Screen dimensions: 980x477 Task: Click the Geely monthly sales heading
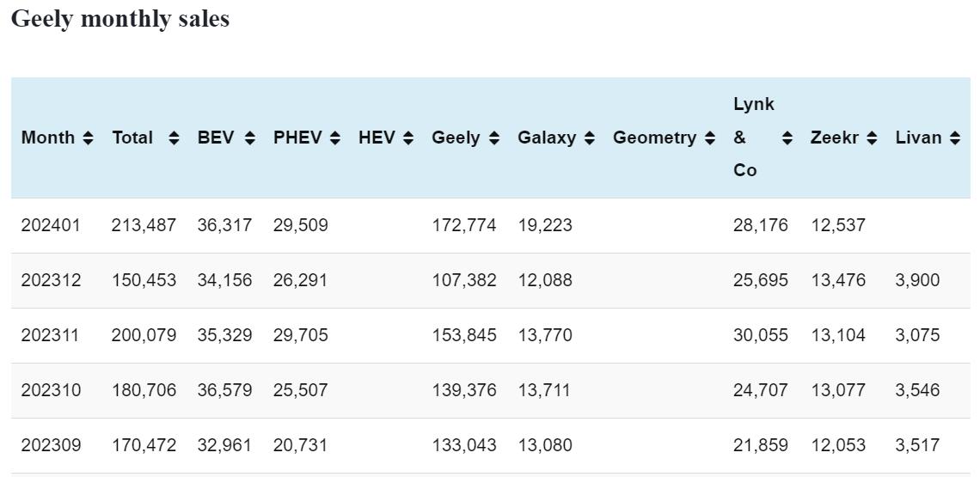click(120, 19)
